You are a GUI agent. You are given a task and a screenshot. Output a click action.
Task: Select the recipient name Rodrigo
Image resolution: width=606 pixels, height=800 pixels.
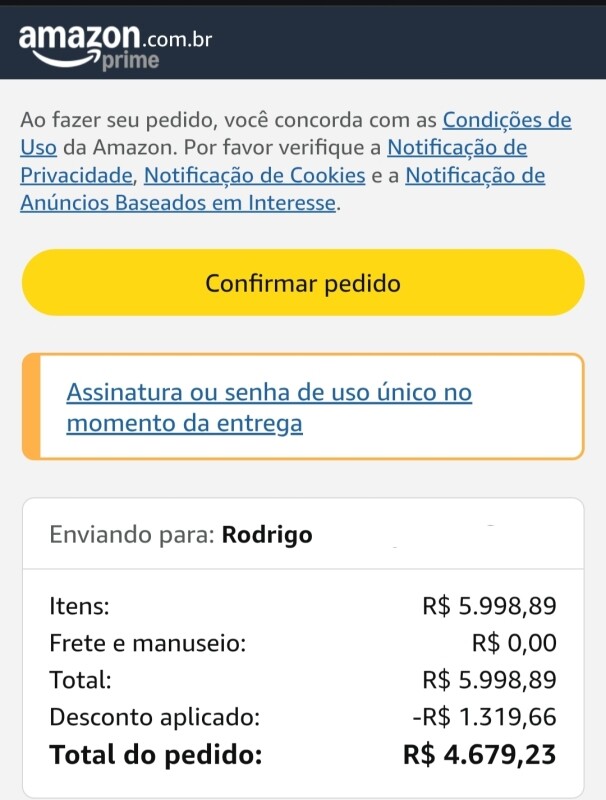tap(267, 534)
